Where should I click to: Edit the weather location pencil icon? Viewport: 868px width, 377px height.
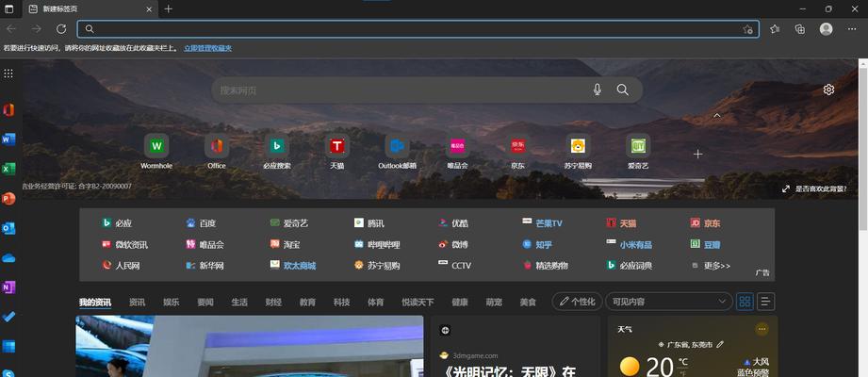[720, 344]
